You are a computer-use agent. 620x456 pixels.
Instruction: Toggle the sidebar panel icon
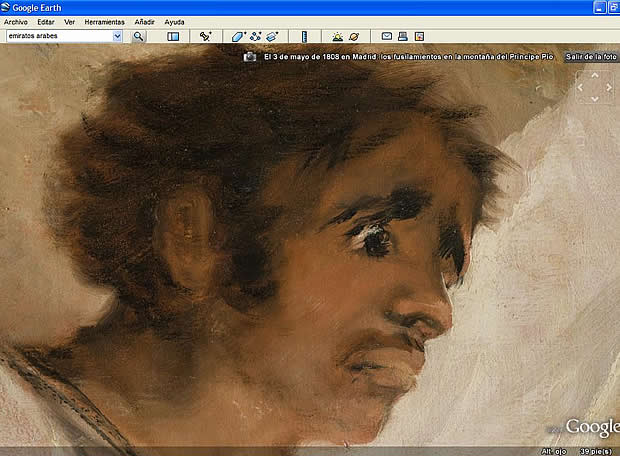pos(173,36)
